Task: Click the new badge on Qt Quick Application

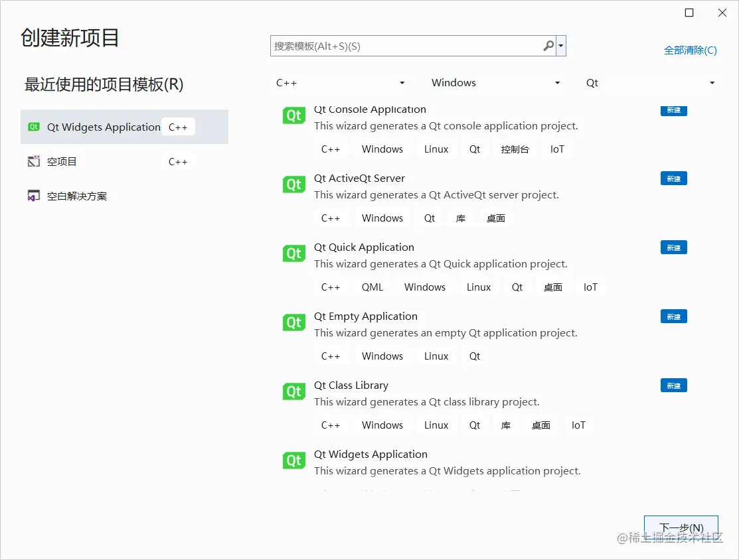Action: pyautogui.click(x=673, y=247)
